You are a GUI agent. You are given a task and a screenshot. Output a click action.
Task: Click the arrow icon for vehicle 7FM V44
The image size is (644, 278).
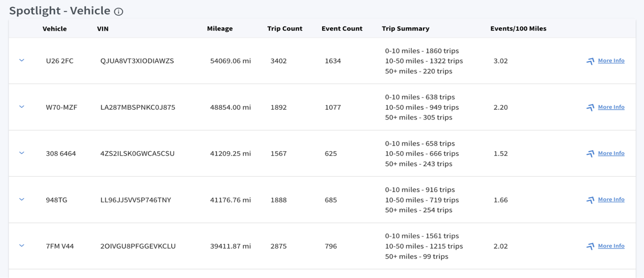point(591,247)
